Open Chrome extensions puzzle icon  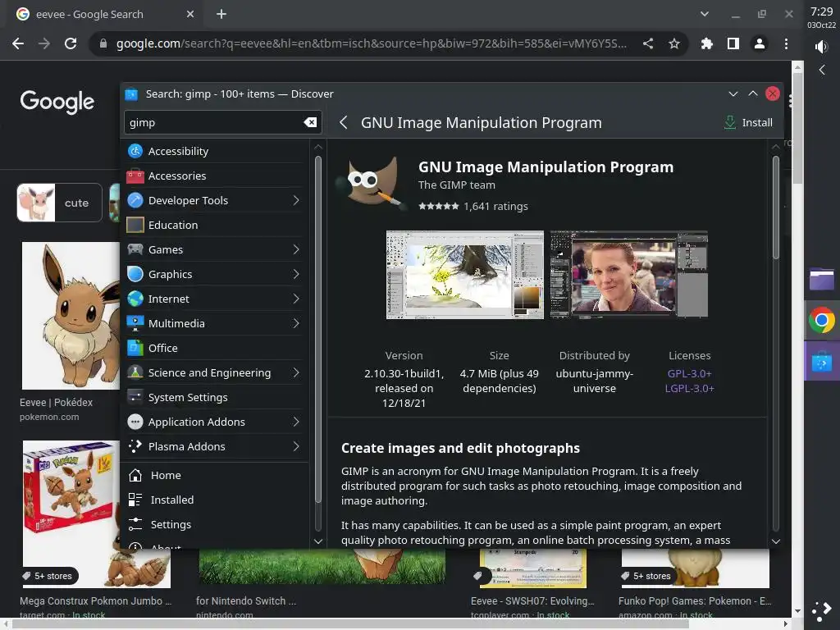[x=707, y=43]
